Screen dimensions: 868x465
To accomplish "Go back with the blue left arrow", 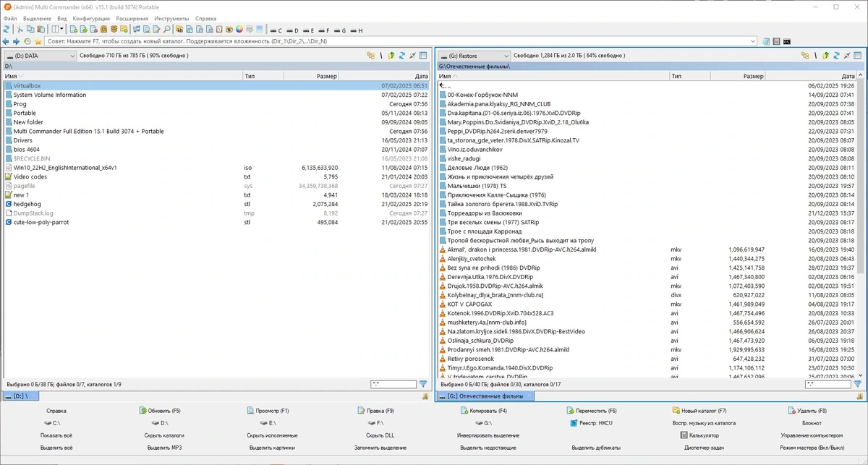I will [x=6, y=41].
